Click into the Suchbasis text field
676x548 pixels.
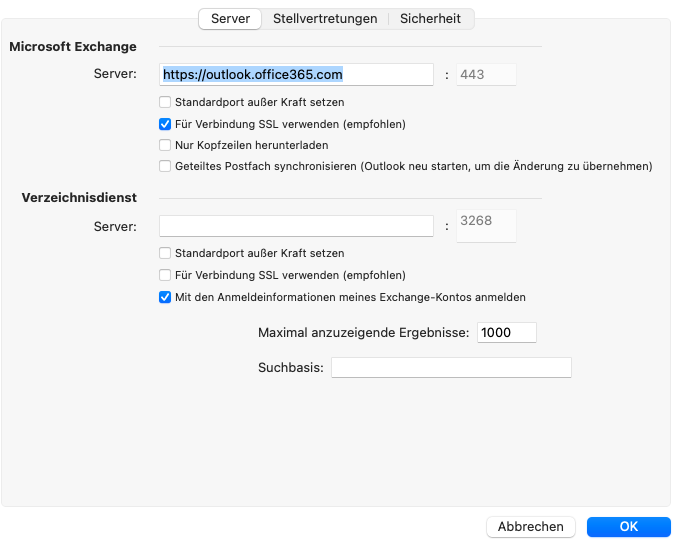(x=451, y=368)
